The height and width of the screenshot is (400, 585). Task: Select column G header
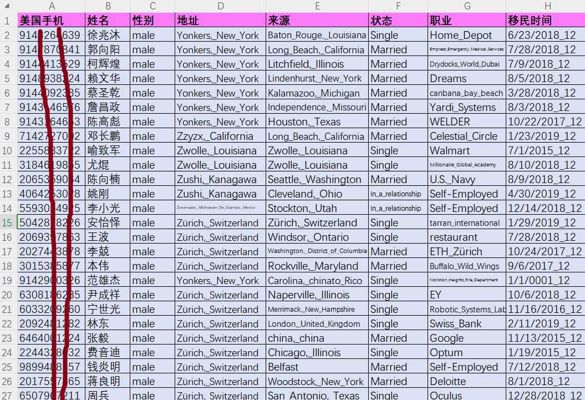(x=467, y=6)
